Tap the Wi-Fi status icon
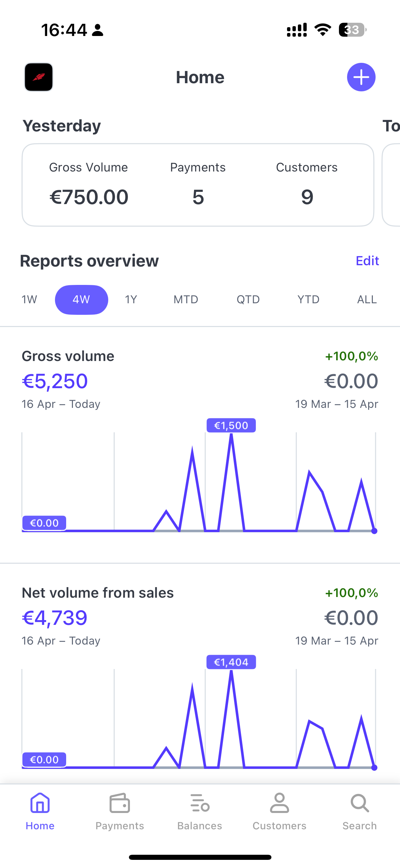400x868 pixels. (323, 30)
